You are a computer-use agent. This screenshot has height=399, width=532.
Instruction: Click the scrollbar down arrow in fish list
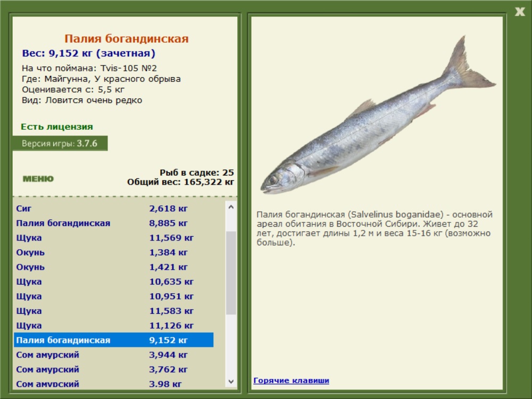coord(231,381)
